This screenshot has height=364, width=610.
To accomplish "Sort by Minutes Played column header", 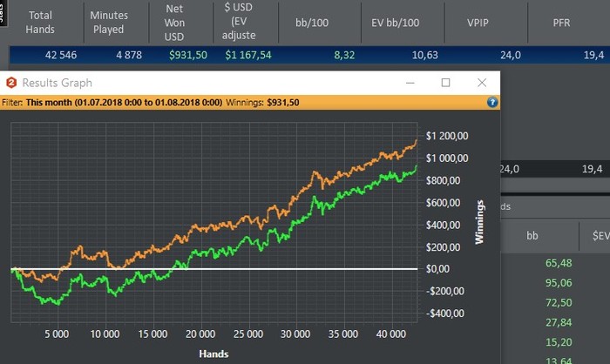I will [109, 22].
